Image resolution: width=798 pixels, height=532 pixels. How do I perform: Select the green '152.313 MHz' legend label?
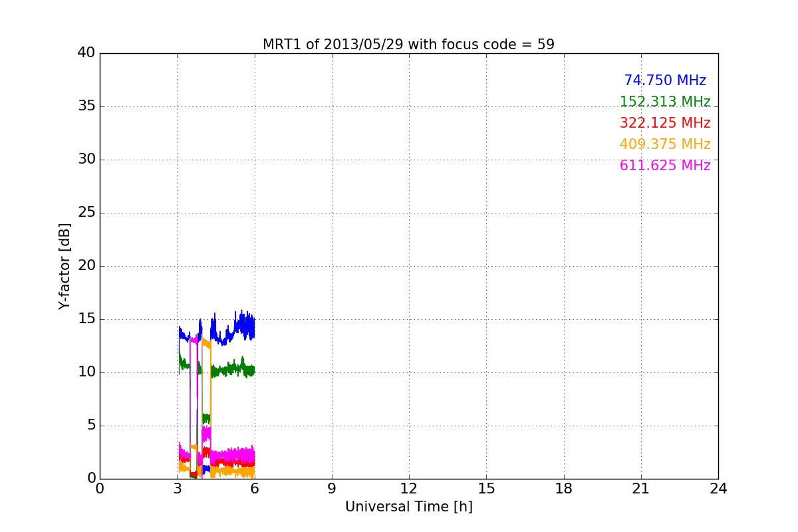coord(665,102)
